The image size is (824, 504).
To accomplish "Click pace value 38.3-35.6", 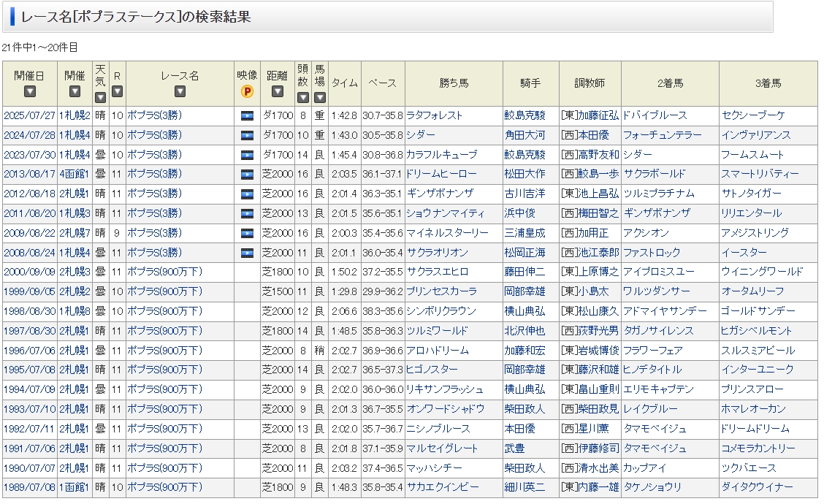I will tap(383, 311).
